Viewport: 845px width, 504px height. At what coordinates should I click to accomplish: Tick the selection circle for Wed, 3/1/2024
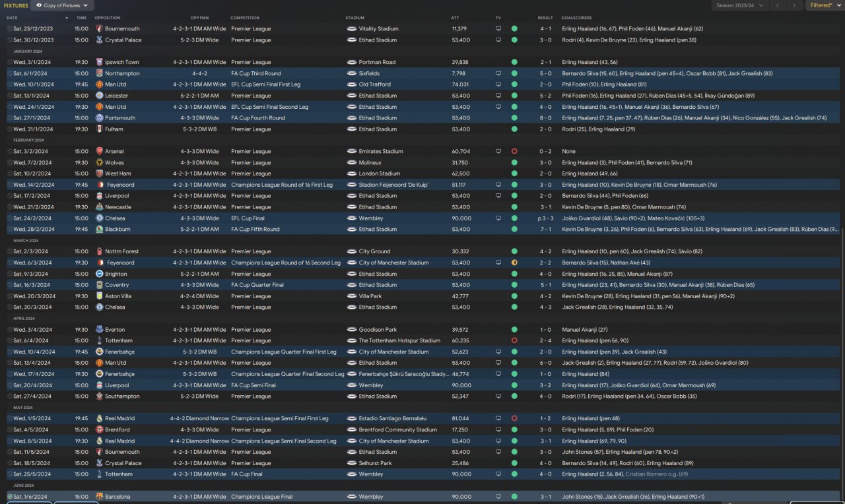pyautogui.click(x=10, y=62)
